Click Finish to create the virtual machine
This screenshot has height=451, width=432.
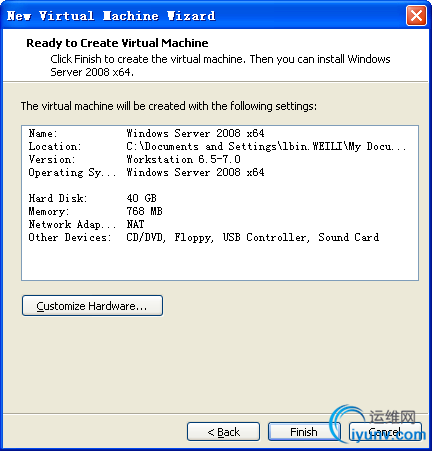[x=304, y=432]
